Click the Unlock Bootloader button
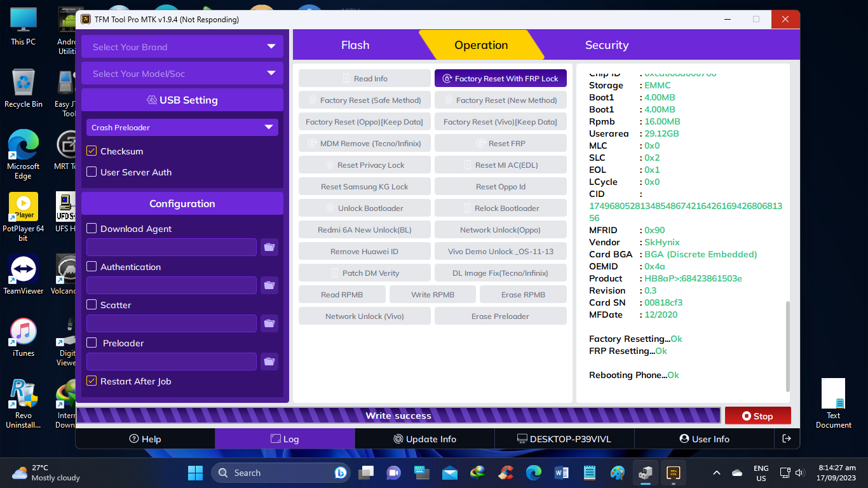This screenshot has height=488, width=868. coord(365,208)
